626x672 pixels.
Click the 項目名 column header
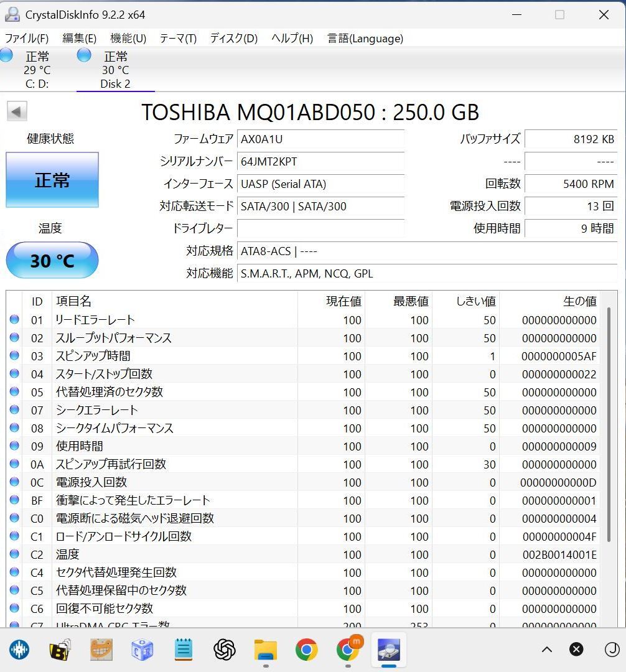tap(175, 301)
